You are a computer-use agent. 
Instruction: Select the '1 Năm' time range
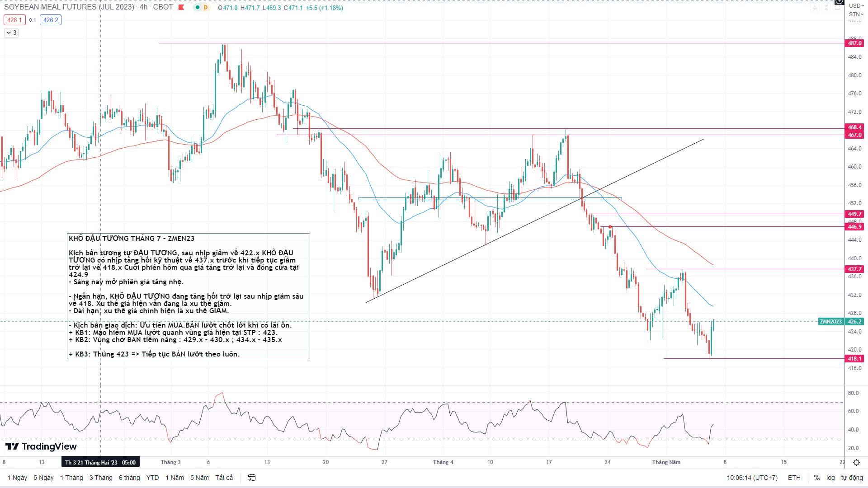(x=175, y=478)
